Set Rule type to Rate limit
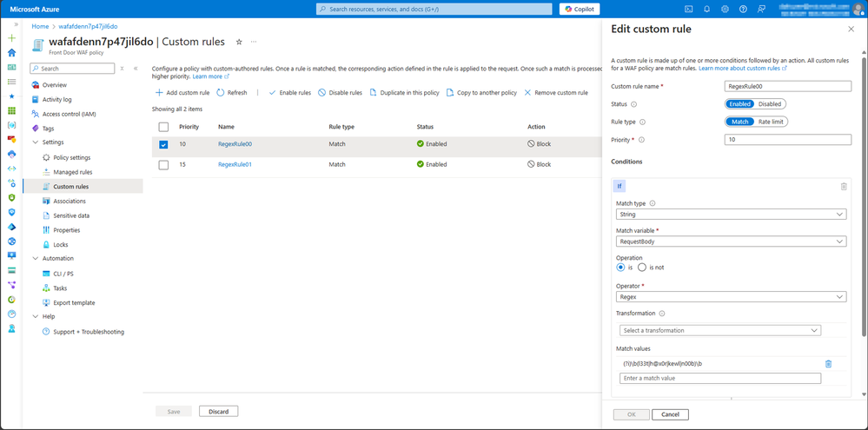The width and height of the screenshot is (868, 430). point(771,122)
